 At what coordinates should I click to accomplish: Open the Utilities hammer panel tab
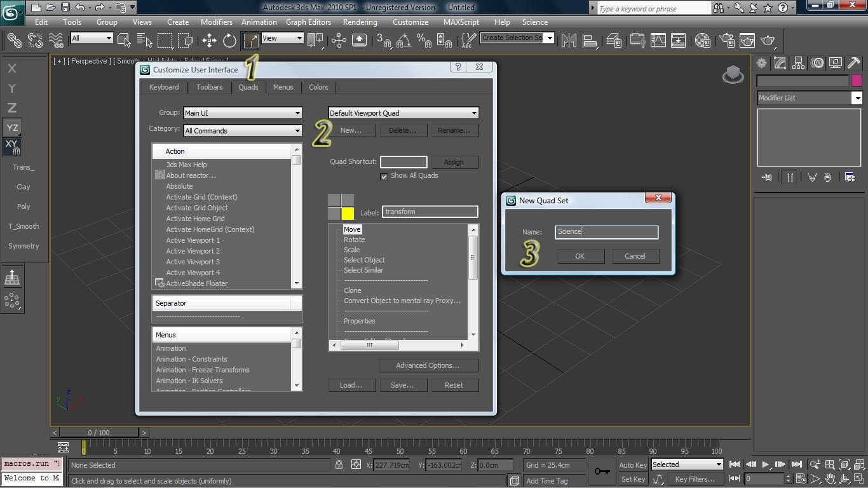[854, 63]
